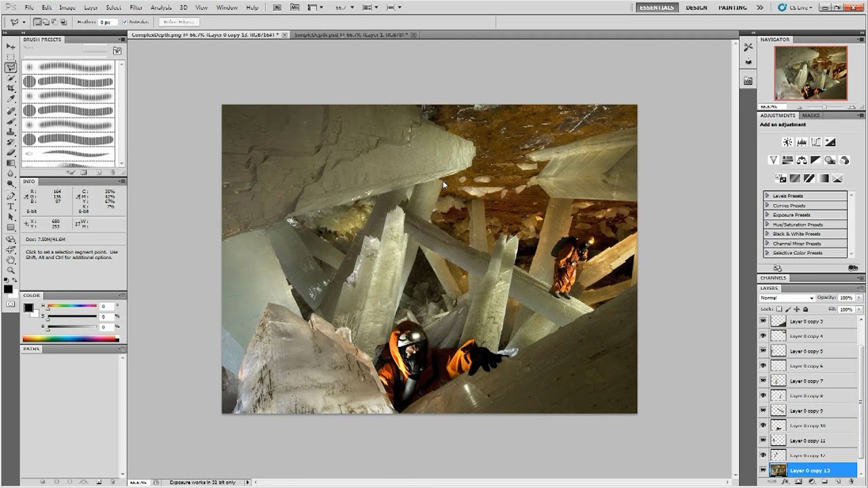Click the Color Balance adjustment icon
This screenshot has height=488, width=868.
tap(802, 161)
